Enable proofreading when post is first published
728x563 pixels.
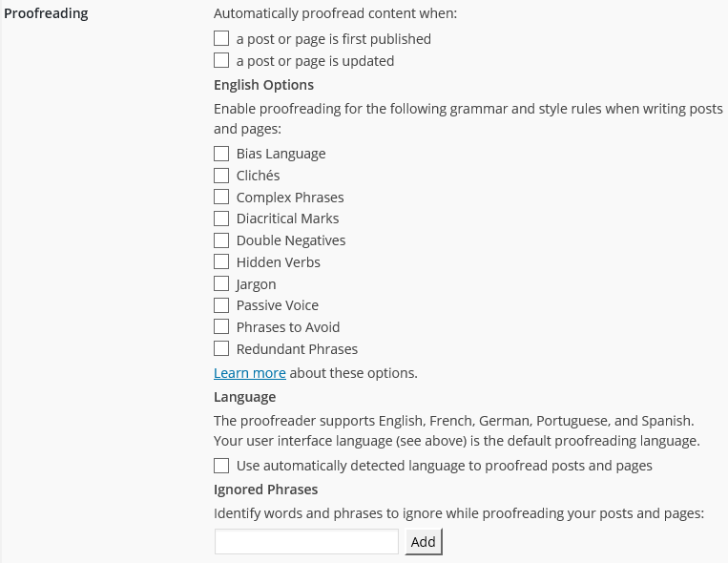click(221, 38)
